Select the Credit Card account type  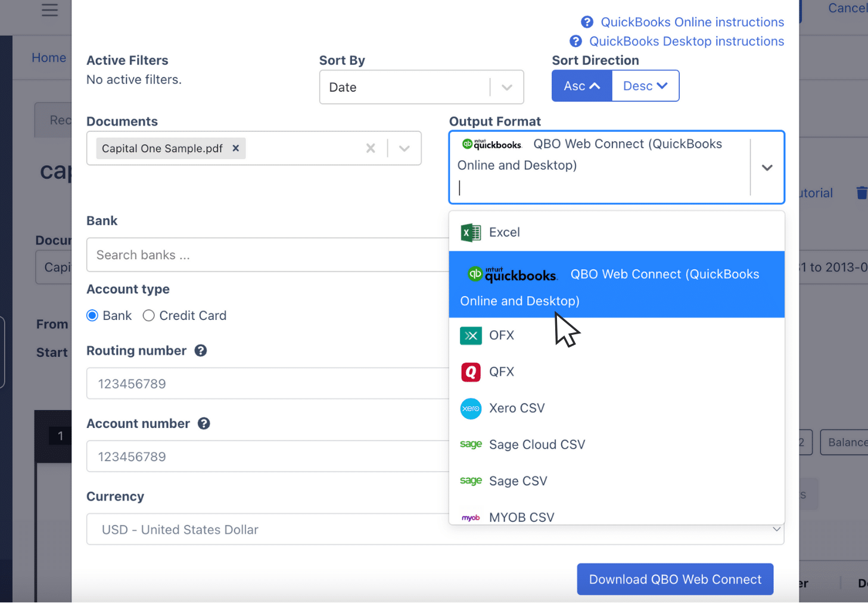coord(148,315)
